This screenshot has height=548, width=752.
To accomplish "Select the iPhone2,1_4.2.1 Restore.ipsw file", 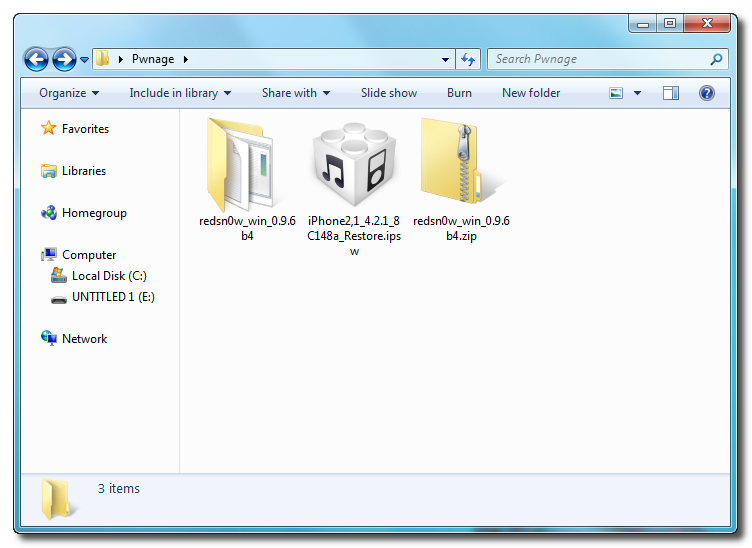I will 353,165.
